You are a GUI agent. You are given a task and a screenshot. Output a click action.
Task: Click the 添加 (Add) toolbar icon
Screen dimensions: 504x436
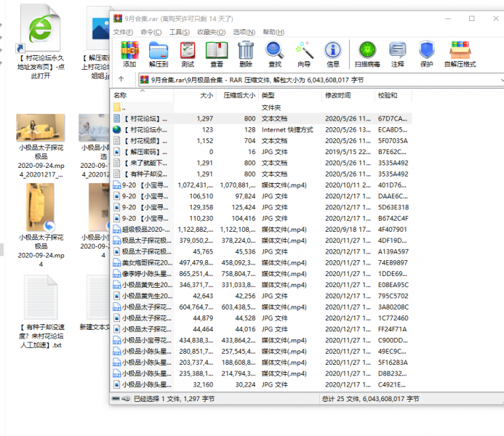tap(129, 54)
